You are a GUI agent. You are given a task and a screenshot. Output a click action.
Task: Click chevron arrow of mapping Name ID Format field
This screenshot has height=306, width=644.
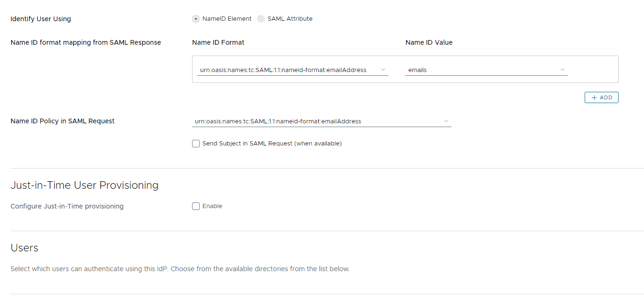(x=383, y=70)
